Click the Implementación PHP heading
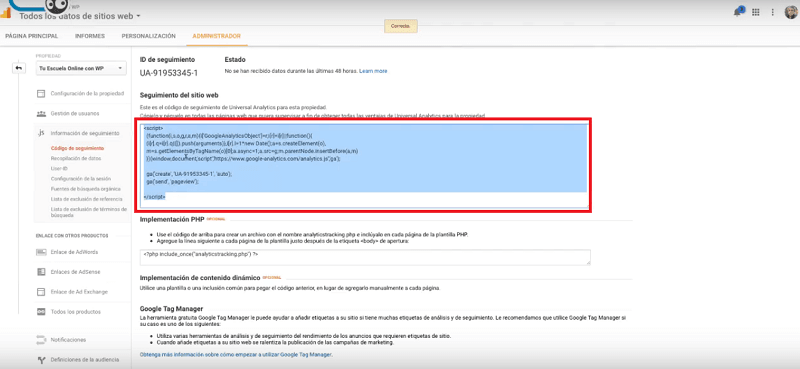800x369 pixels. (172, 219)
